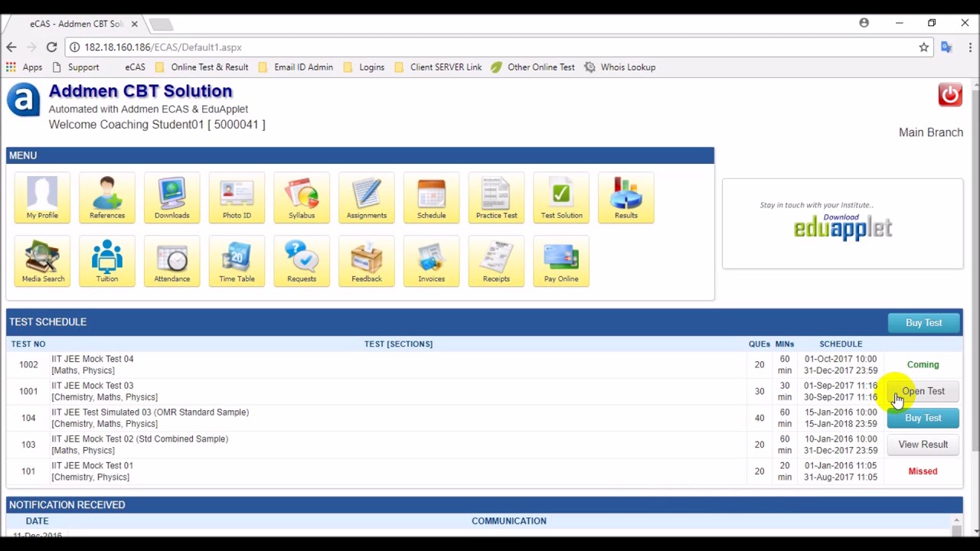Image resolution: width=980 pixels, height=551 pixels.
Task: Open the Receipts icon
Action: coord(496,261)
